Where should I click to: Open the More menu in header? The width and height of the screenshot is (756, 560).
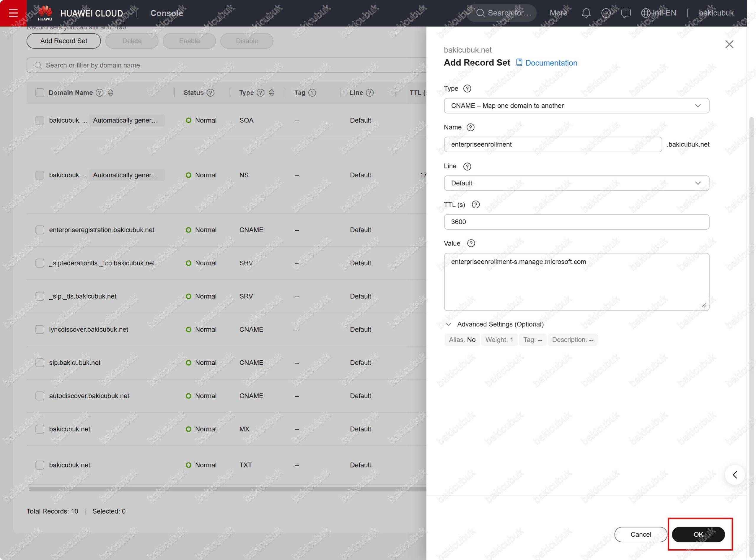tap(558, 13)
